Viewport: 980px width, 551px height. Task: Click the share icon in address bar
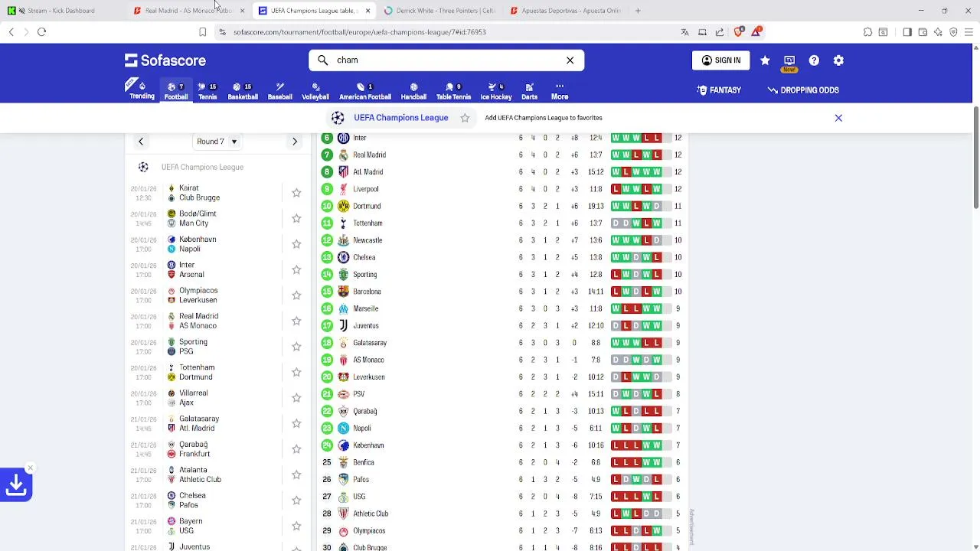point(720,32)
